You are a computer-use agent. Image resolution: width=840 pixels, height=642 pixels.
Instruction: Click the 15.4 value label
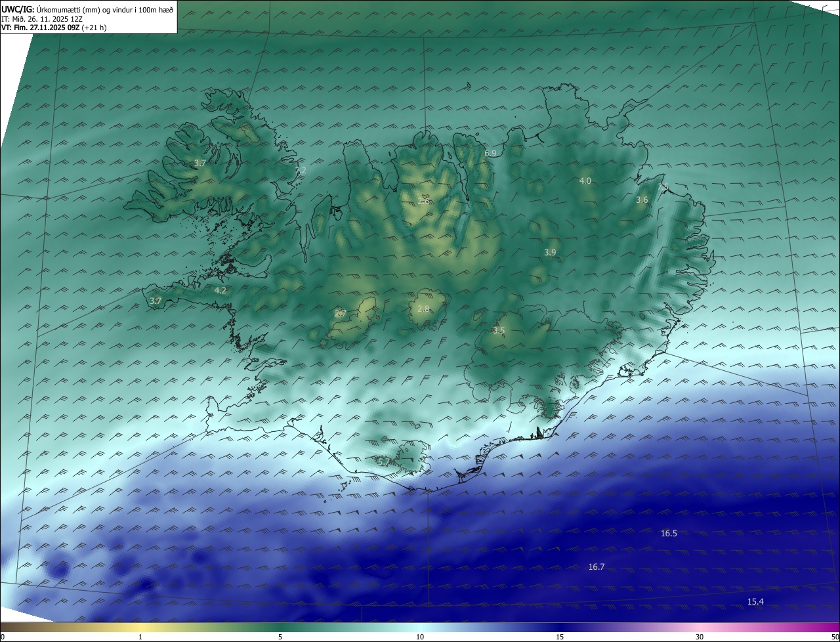coord(755,602)
